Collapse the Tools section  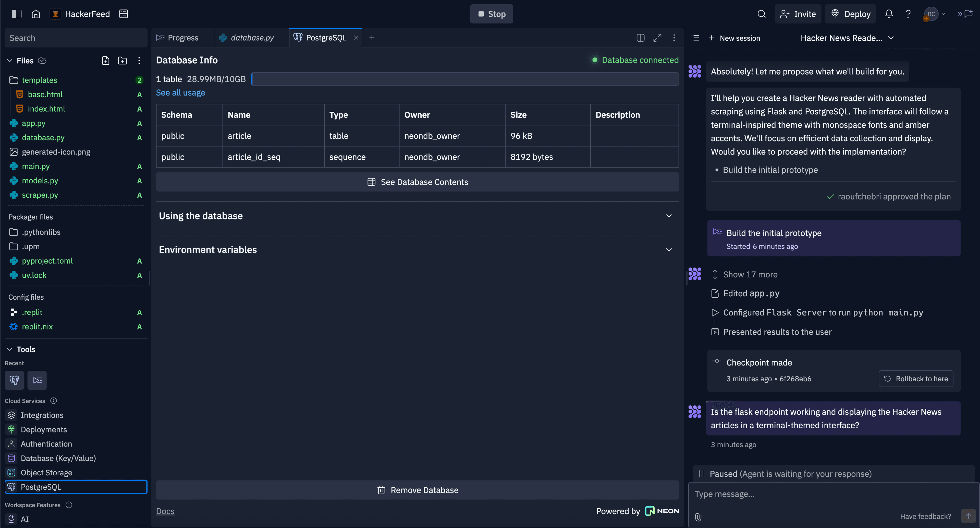(x=9, y=349)
